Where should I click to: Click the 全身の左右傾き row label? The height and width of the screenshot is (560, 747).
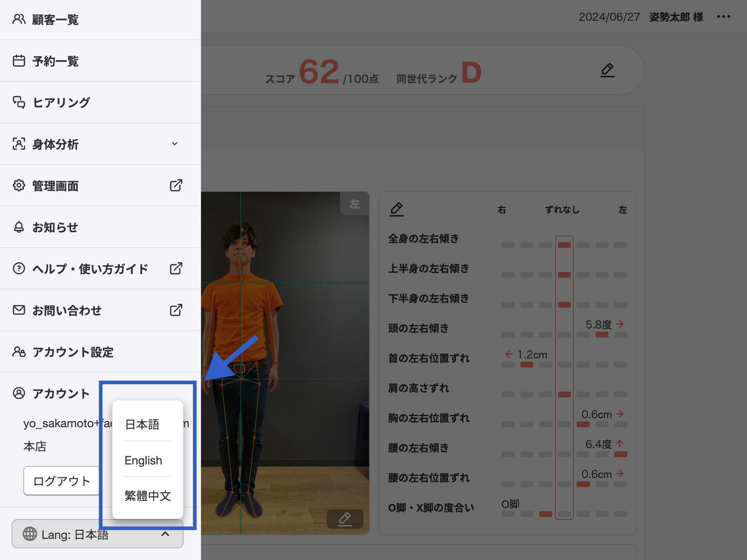pos(423,239)
